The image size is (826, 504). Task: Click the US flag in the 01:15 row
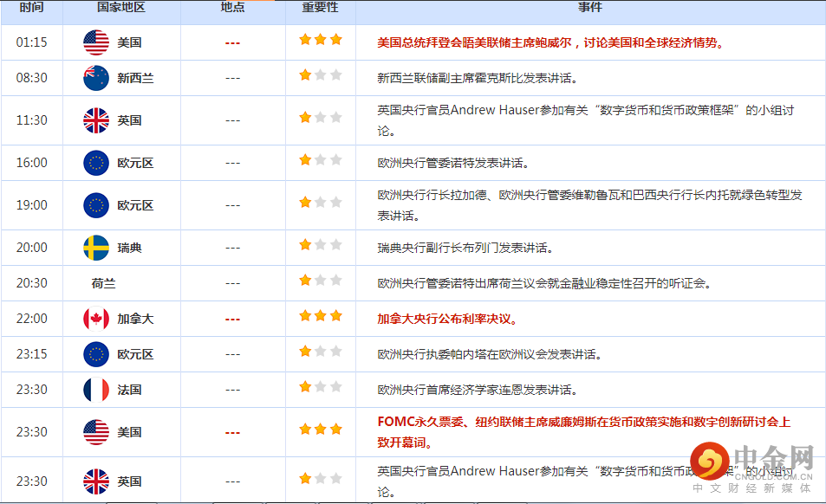point(95,42)
